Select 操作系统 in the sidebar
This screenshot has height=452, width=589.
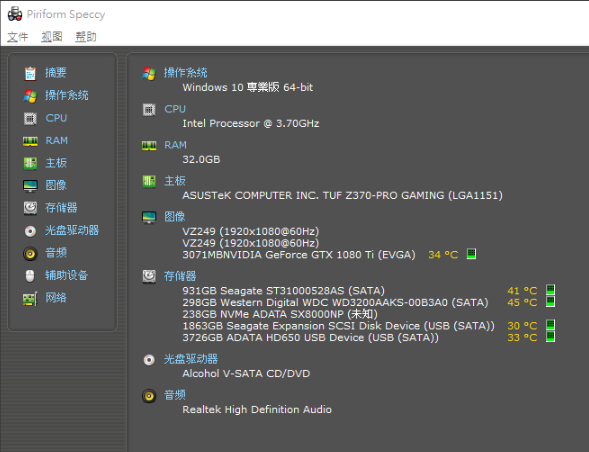click(x=67, y=95)
